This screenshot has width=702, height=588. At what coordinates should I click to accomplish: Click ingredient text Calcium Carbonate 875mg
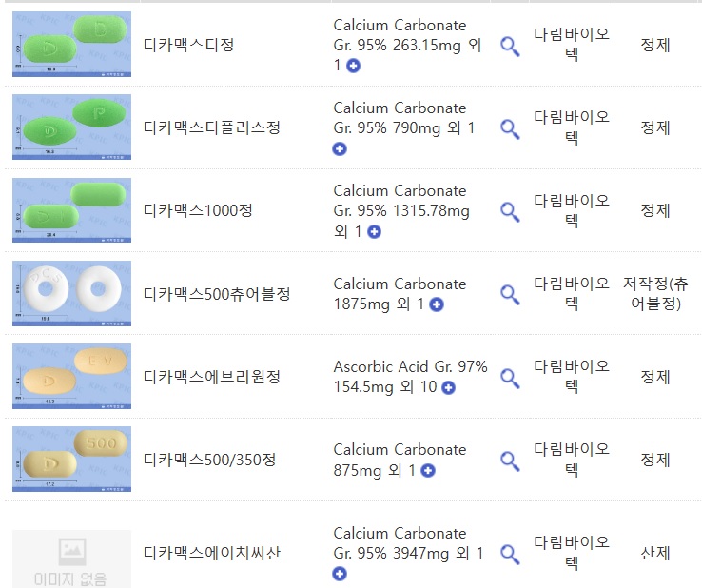click(400, 460)
